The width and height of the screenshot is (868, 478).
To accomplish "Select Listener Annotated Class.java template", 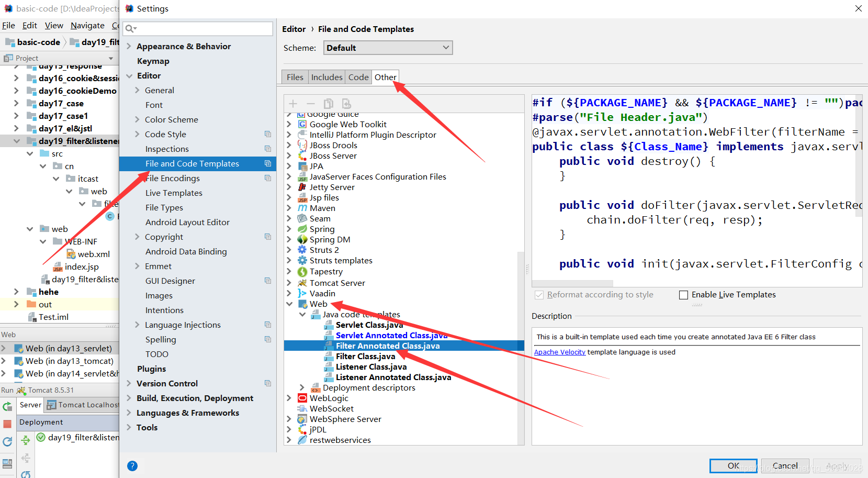I will click(393, 377).
